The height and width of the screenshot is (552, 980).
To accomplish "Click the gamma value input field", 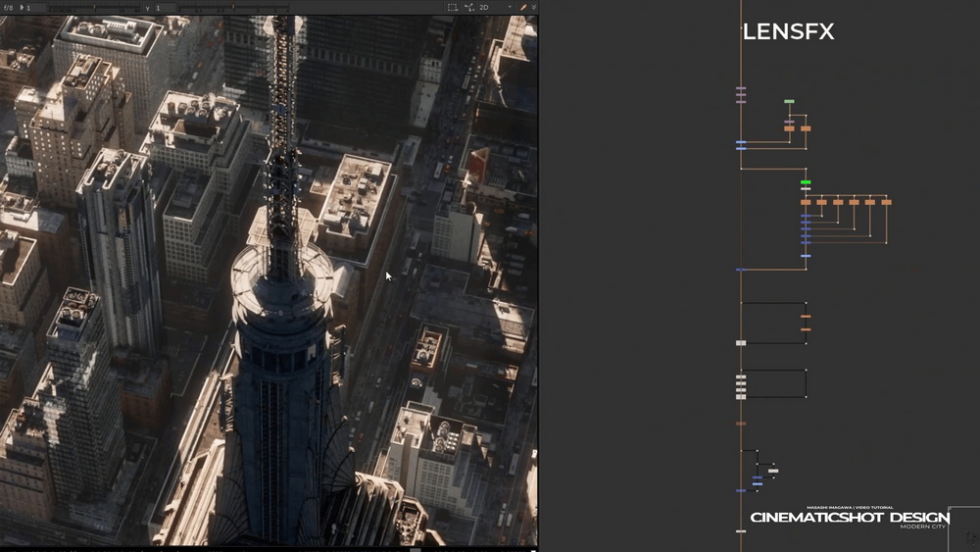I will [x=164, y=8].
